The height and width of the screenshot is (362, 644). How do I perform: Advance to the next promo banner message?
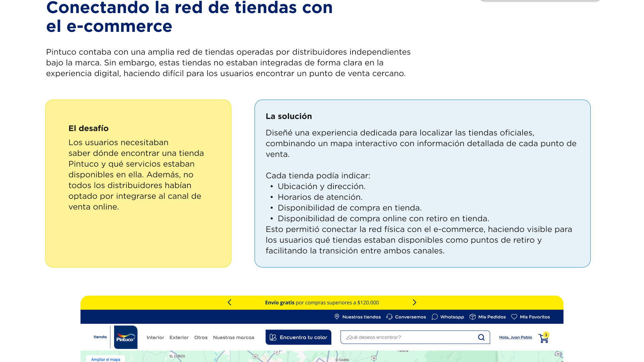coord(415,302)
